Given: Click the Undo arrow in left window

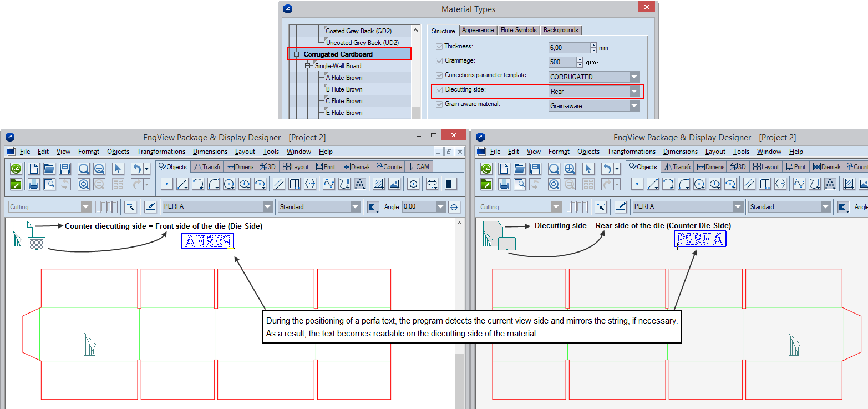Looking at the screenshot, I should pos(136,169).
